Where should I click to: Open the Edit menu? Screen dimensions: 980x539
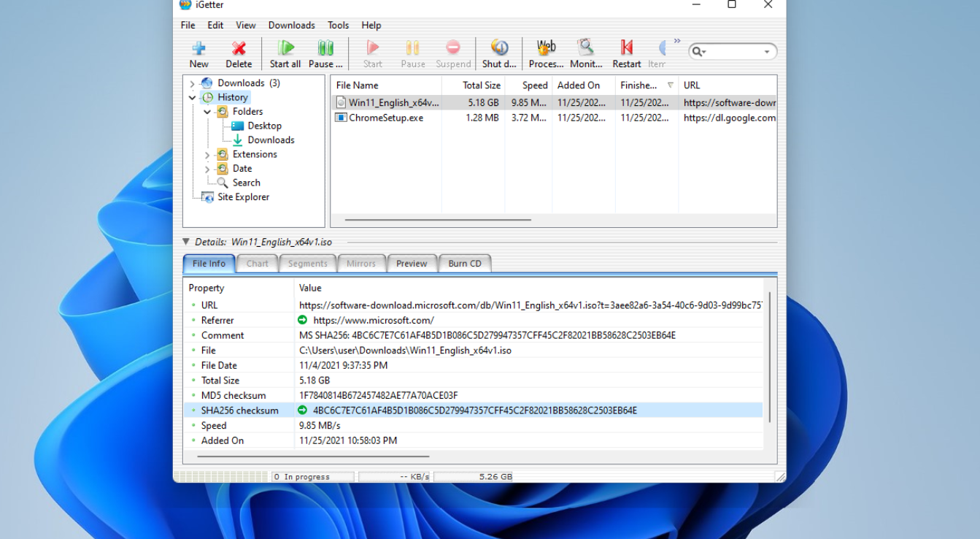click(x=215, y=25)
